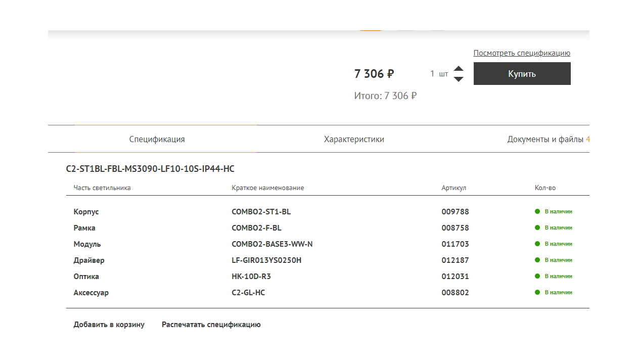This screenshot has width=637, height=364.
Task: Open the Посмотреть спецификацию link
Action: [522, 53]
